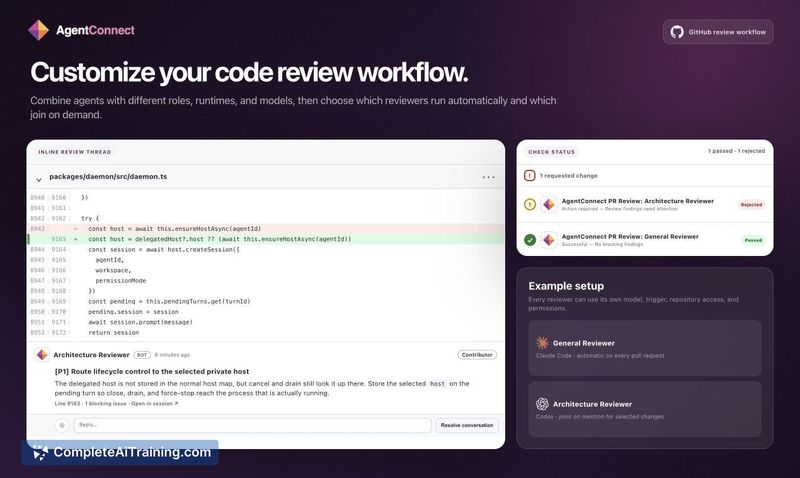Click AgentConnect logo in the General Reviewer check row
Image resolution: width=800 pixels, height=478 pixels.
click(x=549, y=240)
